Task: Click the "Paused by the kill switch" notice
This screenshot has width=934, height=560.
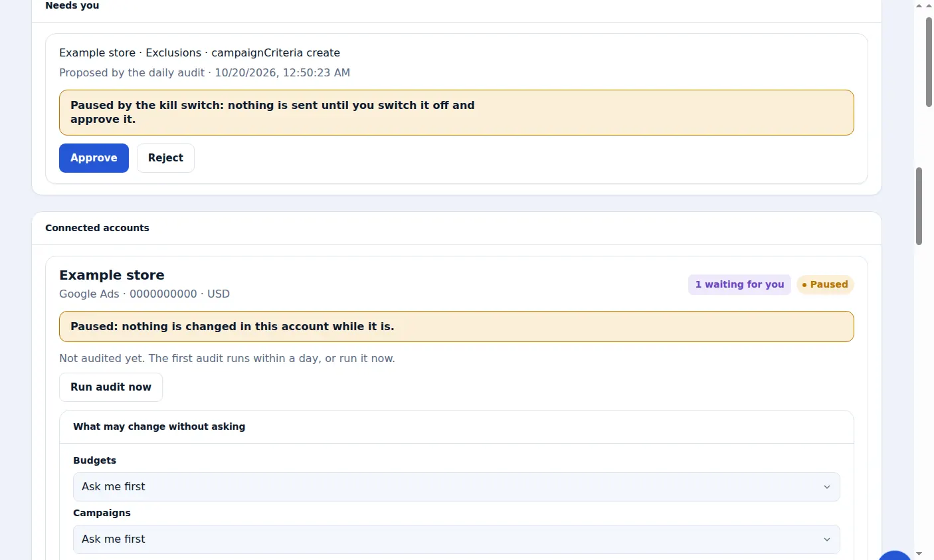Action: 456,112
